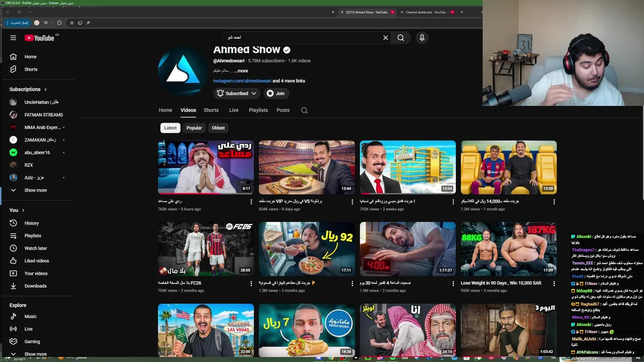Switch to the channel Shorts tab
This screenshot has height=362, width=644.
pos(211,110)
